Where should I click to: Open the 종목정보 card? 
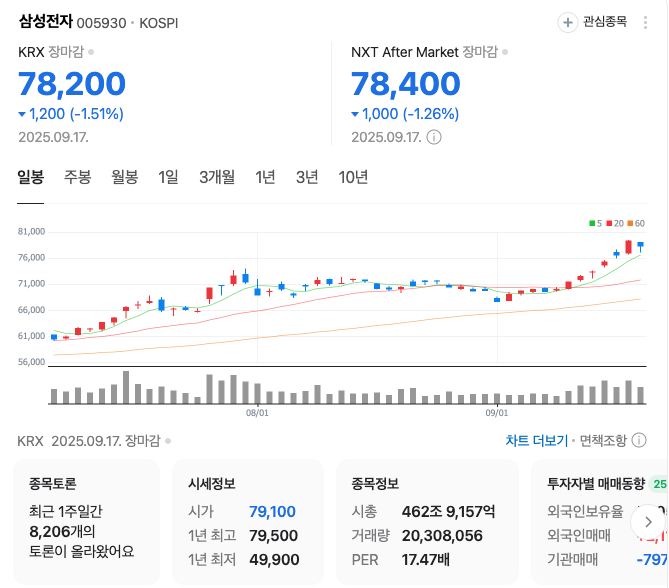tap(428, 521)
